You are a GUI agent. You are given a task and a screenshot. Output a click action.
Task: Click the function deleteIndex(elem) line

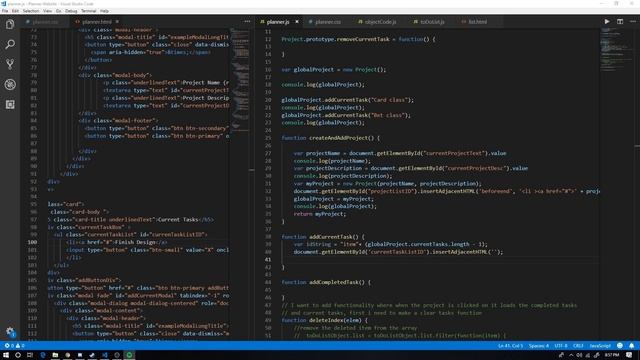coord(324,320)
